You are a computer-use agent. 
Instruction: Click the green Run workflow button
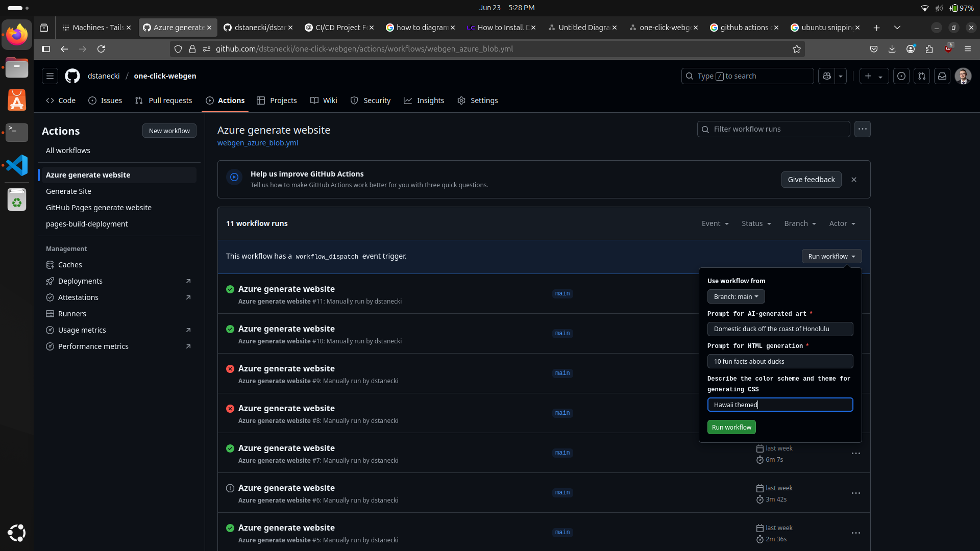731,427
